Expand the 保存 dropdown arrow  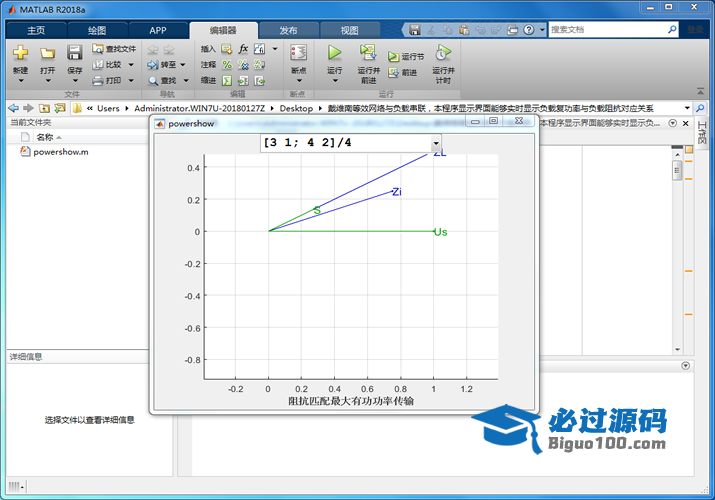click(x=75, y=81)
